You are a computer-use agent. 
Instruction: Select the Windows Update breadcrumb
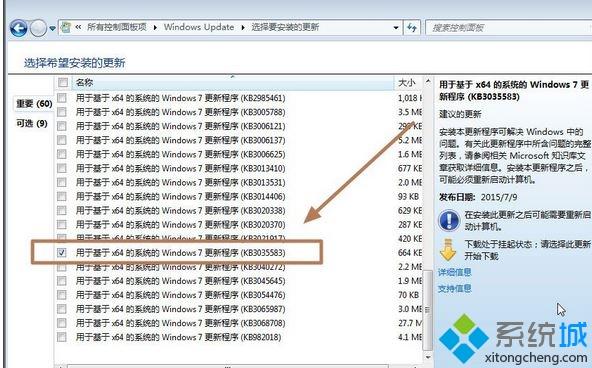point(199,27)
